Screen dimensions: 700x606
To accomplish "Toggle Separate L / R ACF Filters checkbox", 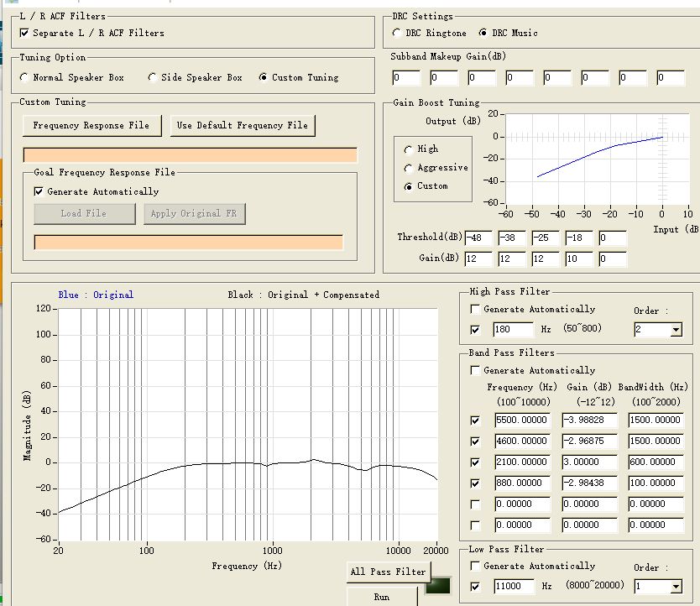I will [24, 33].
